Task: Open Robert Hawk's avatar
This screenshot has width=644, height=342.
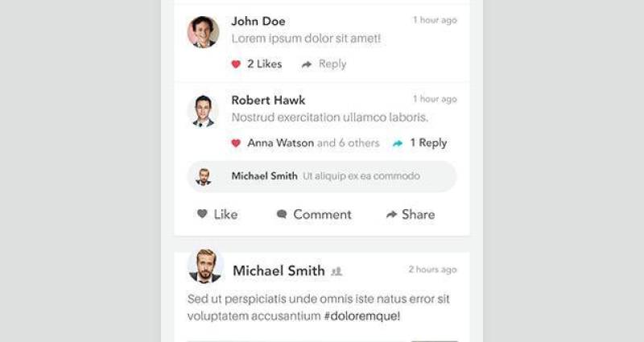Action: [x=203, y=111]
